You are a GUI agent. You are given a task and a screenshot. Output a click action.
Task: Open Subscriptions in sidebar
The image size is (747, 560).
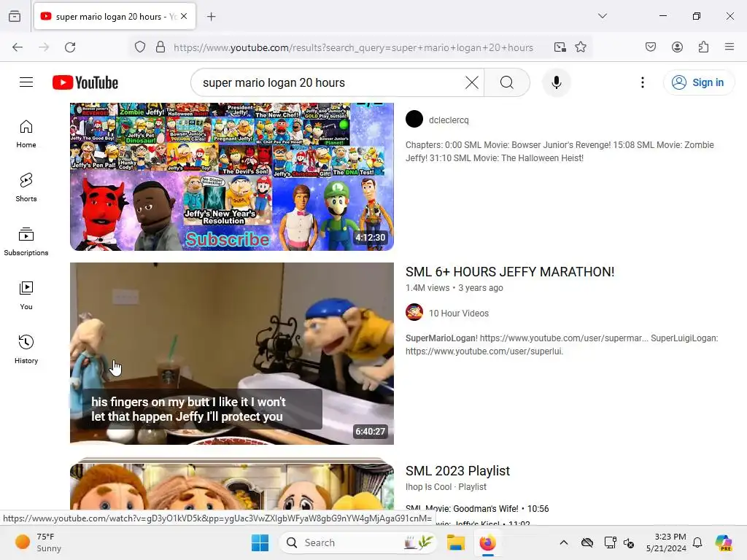(x=26, y=242)
